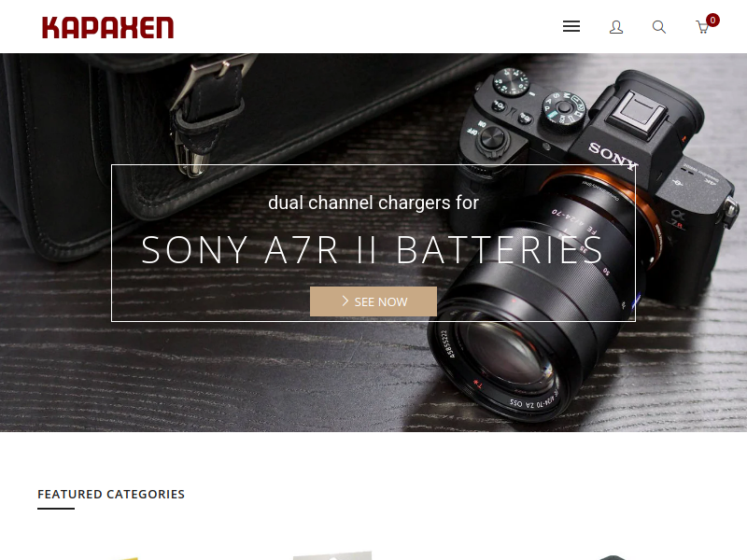Click the red cart count badge
The width and height of the screenshot is (747, 560).
tap(712, 20)
